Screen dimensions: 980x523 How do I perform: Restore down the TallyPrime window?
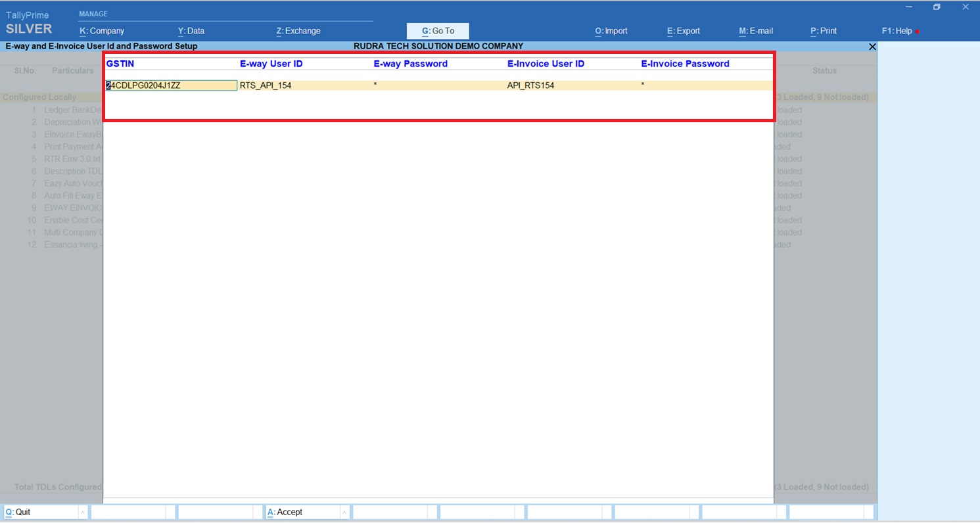coord(937,7)
